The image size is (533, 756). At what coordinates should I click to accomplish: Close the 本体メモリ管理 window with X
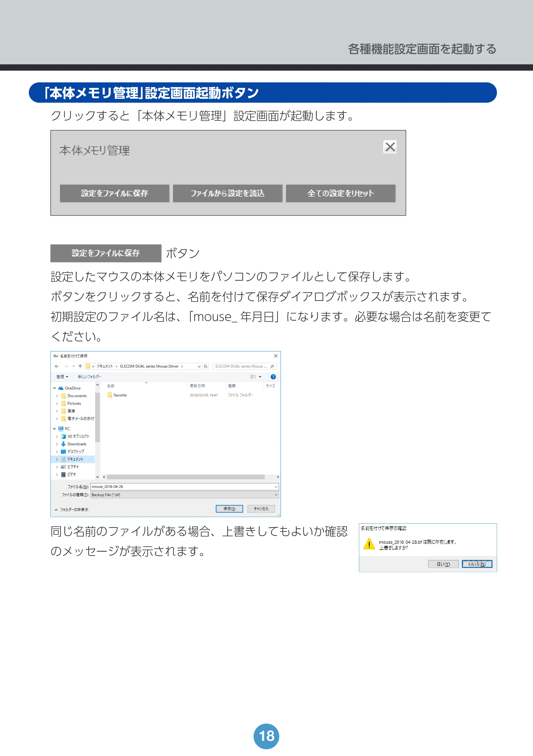[390, 147]
